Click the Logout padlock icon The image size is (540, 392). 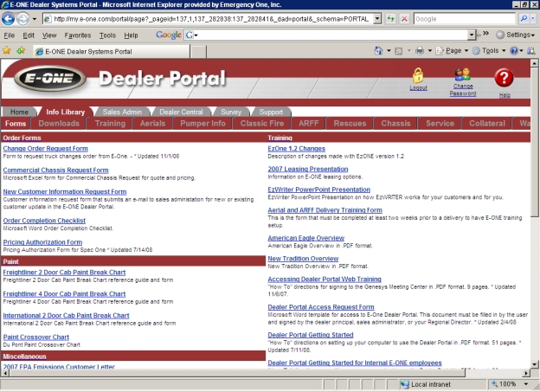tap(418, 75)
